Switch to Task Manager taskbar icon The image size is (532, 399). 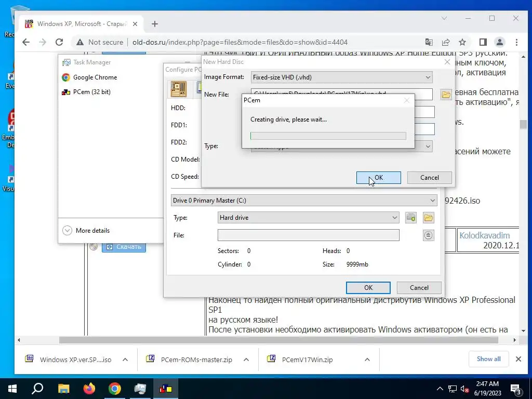(x=140, y=389)
